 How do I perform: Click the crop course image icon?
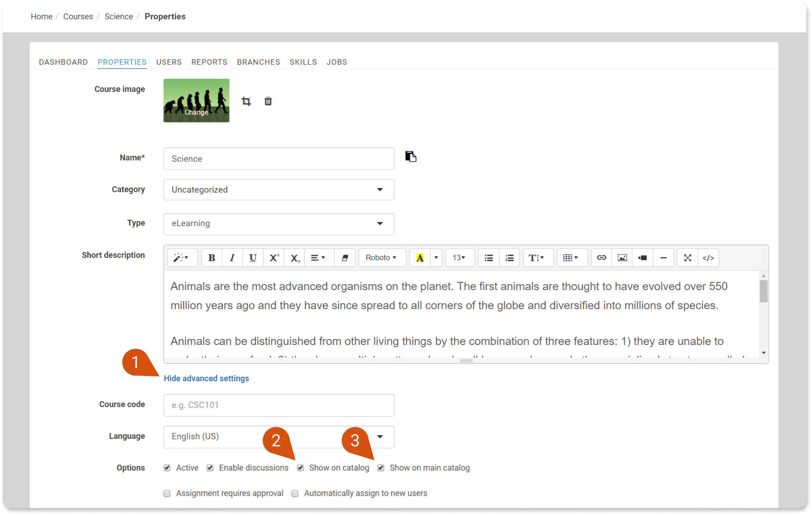click(246, 101)
